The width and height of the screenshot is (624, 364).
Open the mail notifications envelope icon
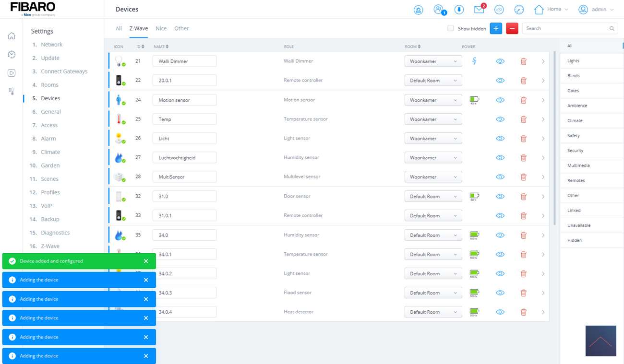479,10
